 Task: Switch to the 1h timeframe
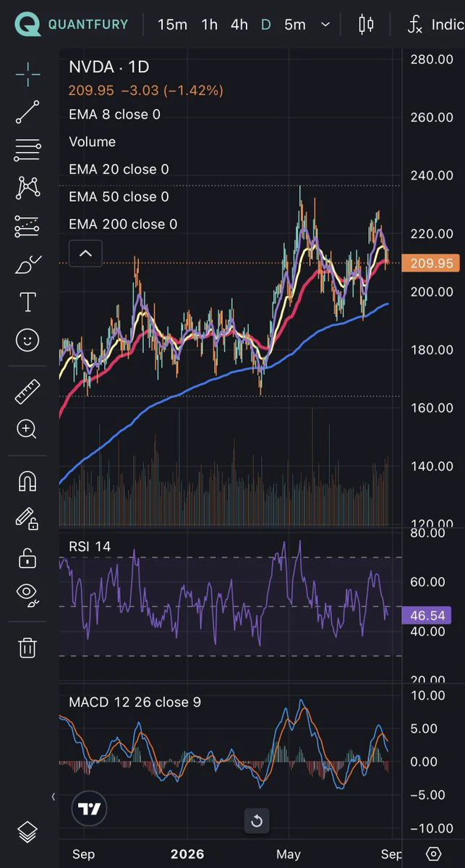[x=210, y=25]
